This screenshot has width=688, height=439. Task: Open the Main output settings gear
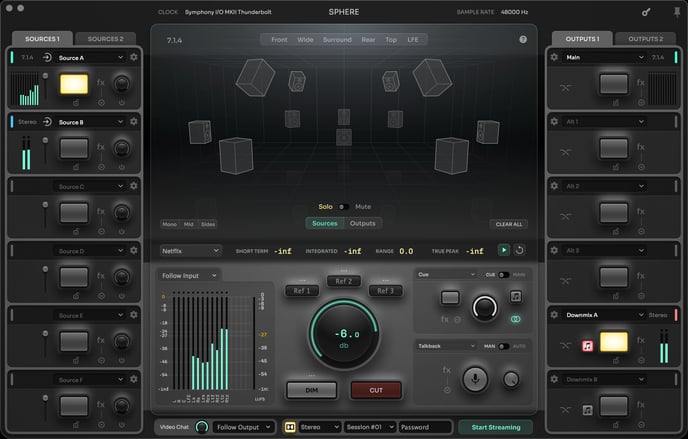tap(554, 57)
